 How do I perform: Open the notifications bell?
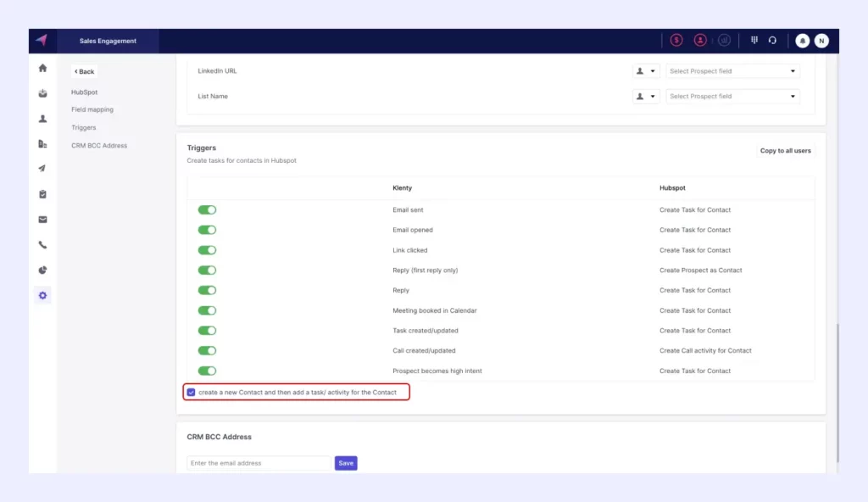click(802, 41)
